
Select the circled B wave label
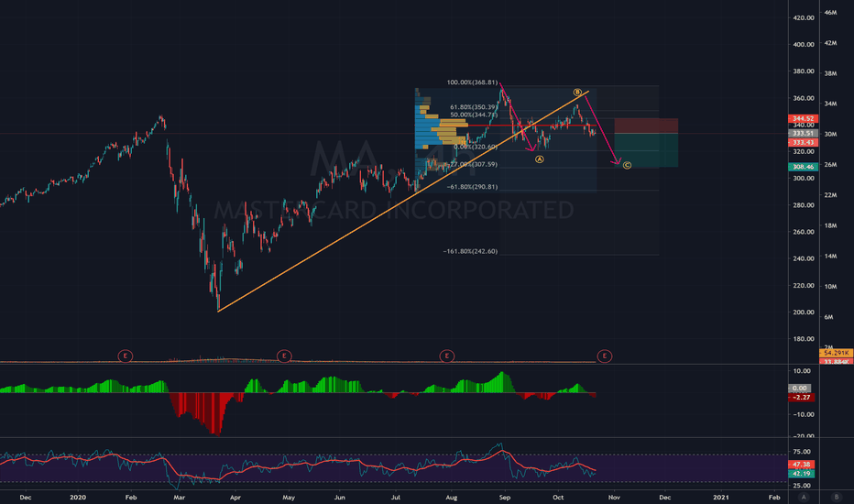point(577,92)
